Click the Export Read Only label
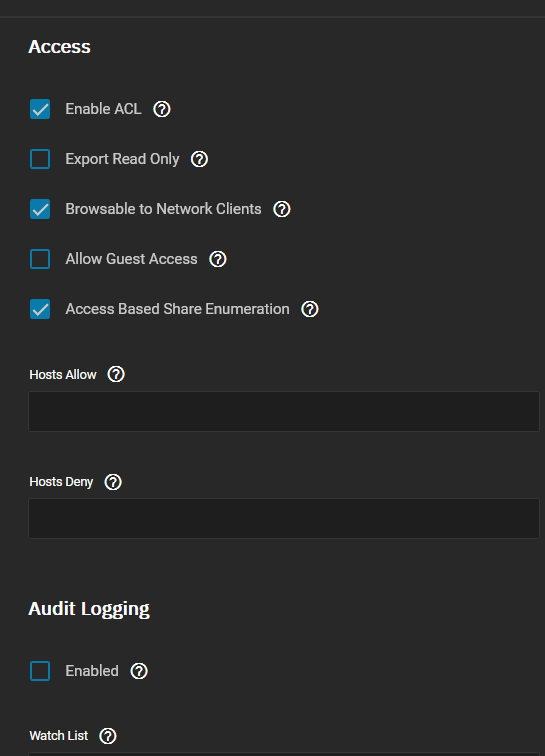545x756 pixels. tap(123, 159)
